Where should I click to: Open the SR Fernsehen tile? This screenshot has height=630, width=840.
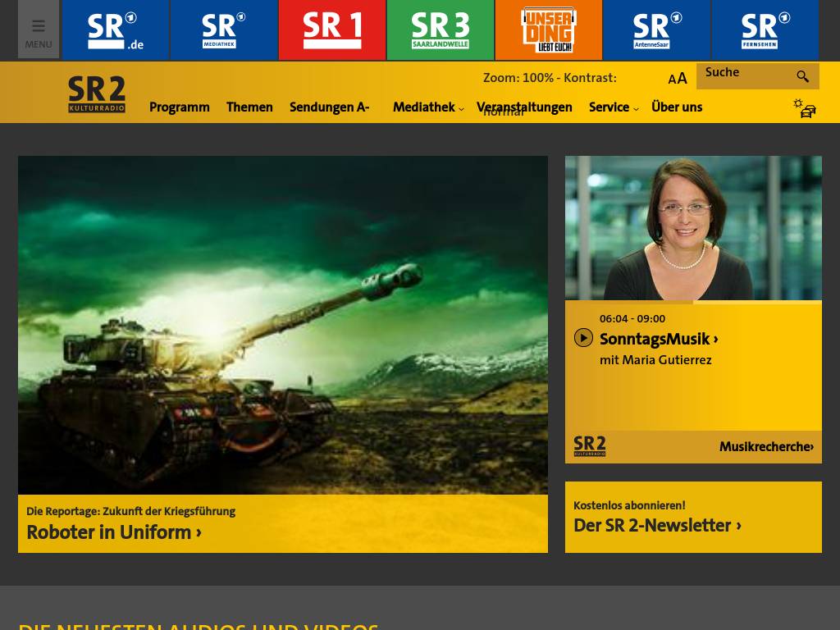click(765, 30)
